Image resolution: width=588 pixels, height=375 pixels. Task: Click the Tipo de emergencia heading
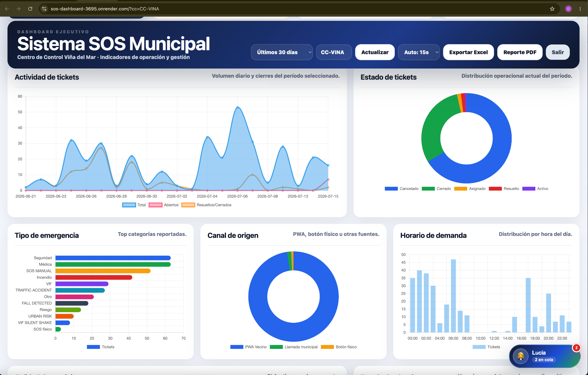pos(47,236)
